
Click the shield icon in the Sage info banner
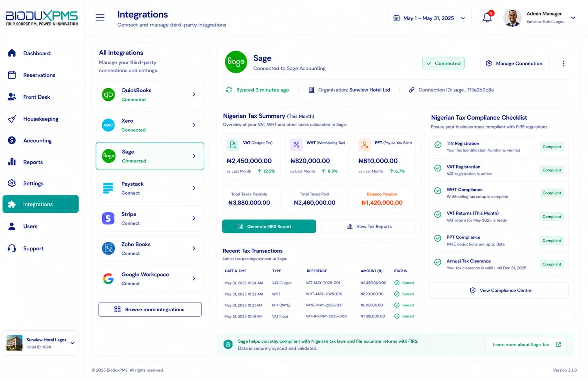point(228,345)
